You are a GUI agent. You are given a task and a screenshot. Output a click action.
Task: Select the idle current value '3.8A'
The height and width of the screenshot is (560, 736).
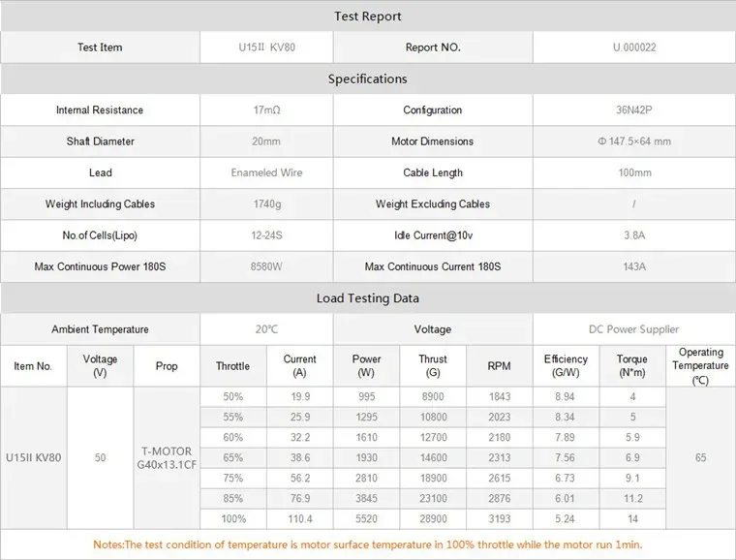tap(634, 235)
